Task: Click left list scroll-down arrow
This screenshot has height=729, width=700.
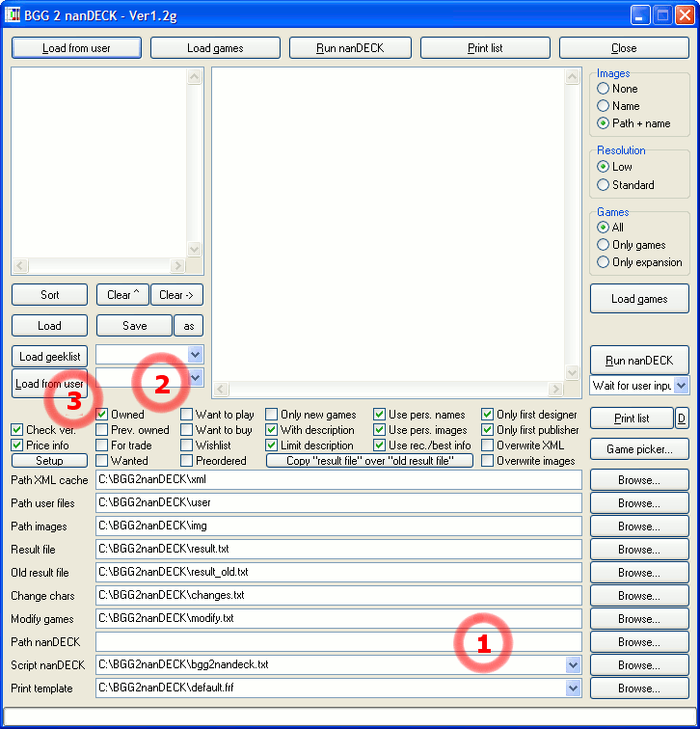Action: (x=195, y=249)
